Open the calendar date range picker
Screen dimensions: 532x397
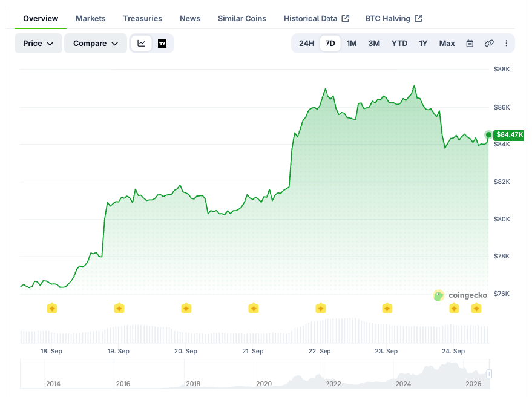pyautogui.click(x=470, y=44)
